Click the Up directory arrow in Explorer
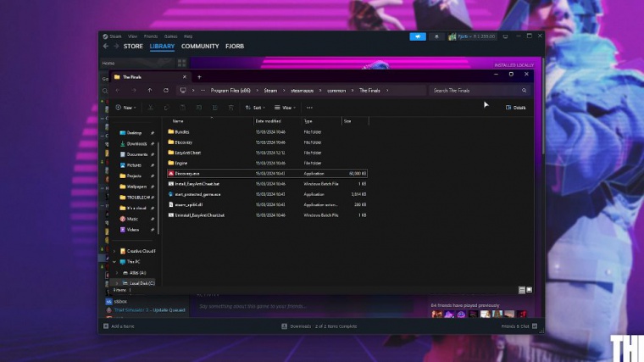This screenshot has height=362, width=644. click(150, 90)
